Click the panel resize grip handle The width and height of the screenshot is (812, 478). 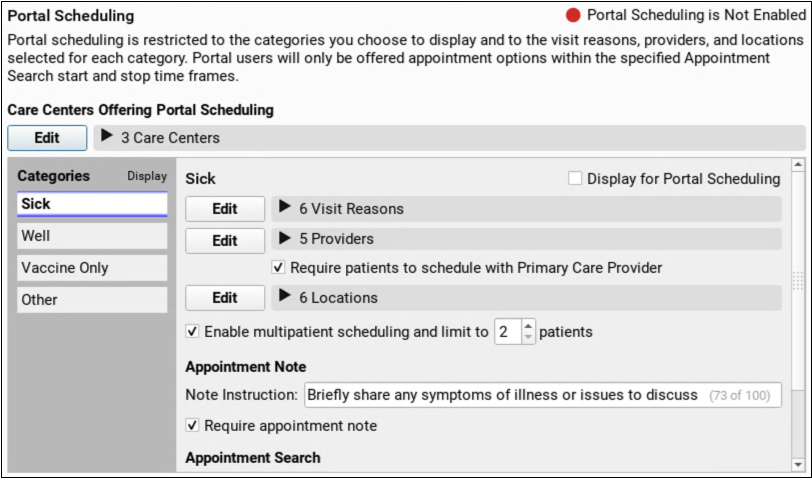pyautogui.click(x=797, y=280)
